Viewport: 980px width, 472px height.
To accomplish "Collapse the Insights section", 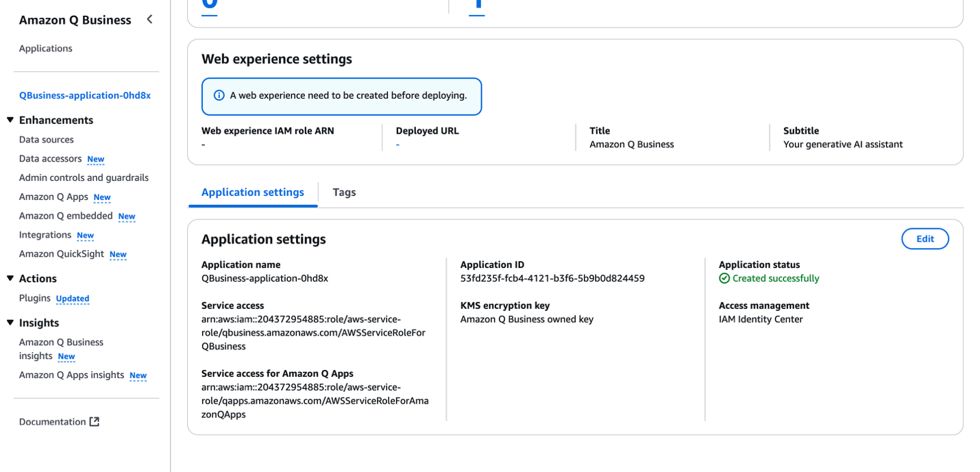I will (10, 322).
